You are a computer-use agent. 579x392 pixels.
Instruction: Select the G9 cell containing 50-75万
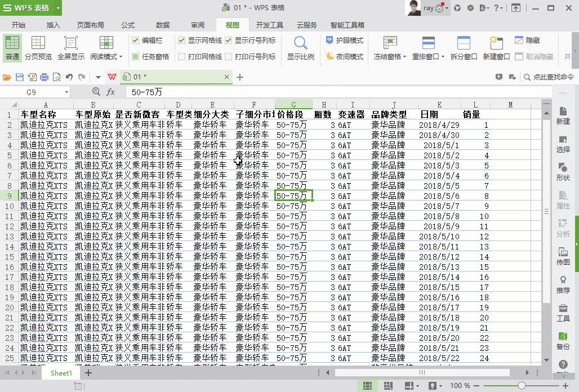click(293, 195)
